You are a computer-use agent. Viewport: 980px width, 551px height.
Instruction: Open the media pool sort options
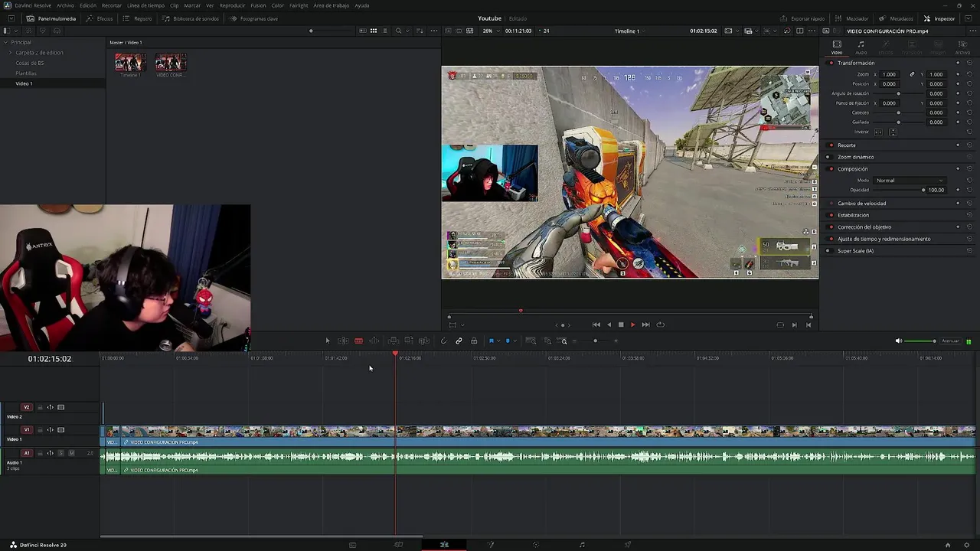pos(420,31)
